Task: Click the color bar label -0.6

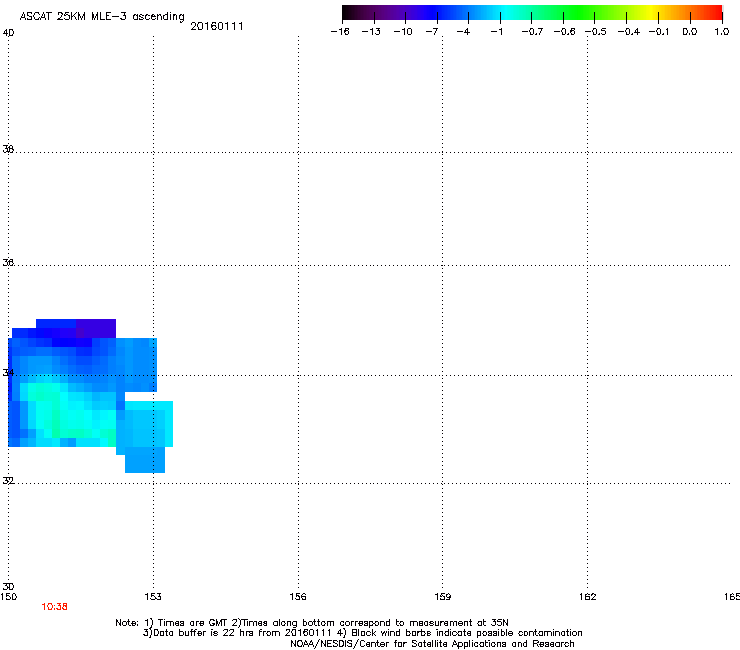Action: click(564, 32)
